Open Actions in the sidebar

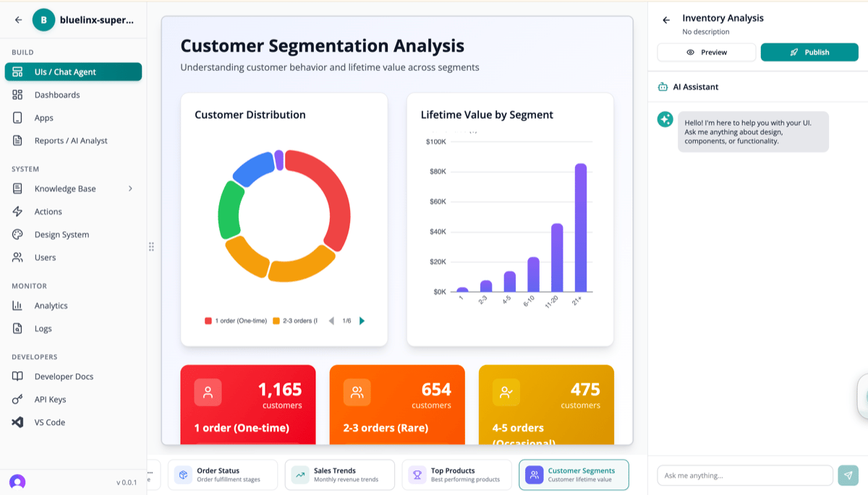(73, 212)
